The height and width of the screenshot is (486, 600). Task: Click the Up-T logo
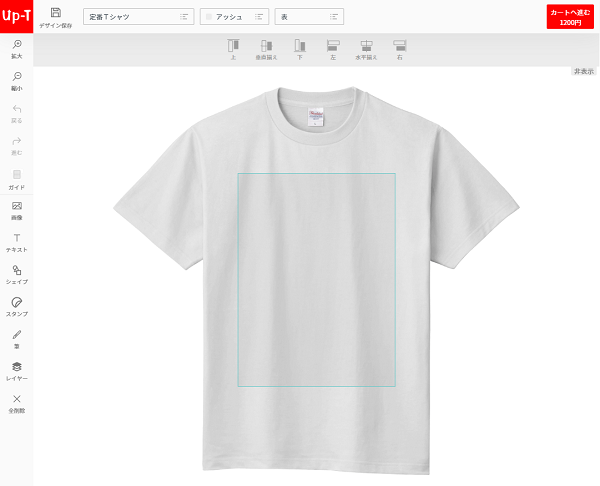click(x=16, y=16)
